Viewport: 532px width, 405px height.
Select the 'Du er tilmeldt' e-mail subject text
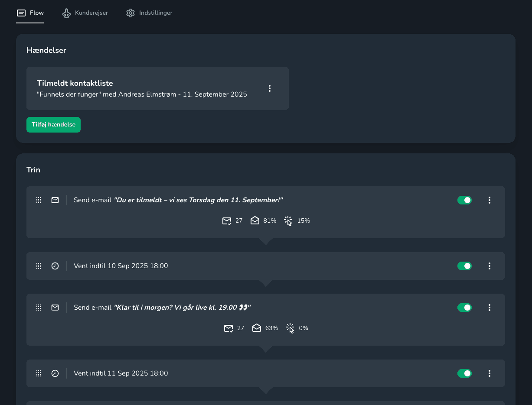(199, 200)
